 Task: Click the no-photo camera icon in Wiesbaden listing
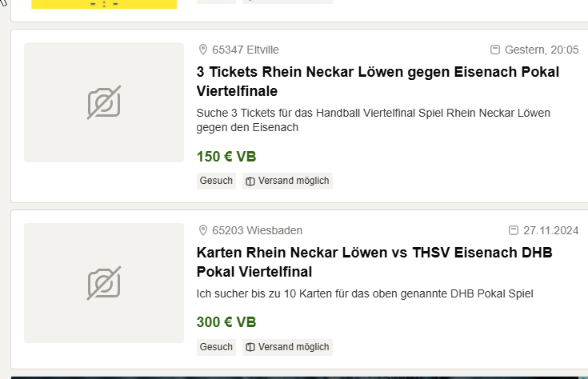[104, 283]
